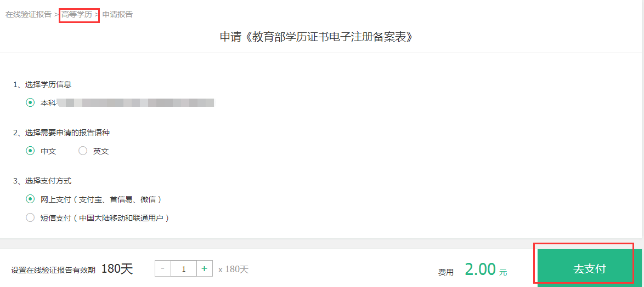Increase validity count with plus button
Viewport: 644px width, 287px height.
205,269
